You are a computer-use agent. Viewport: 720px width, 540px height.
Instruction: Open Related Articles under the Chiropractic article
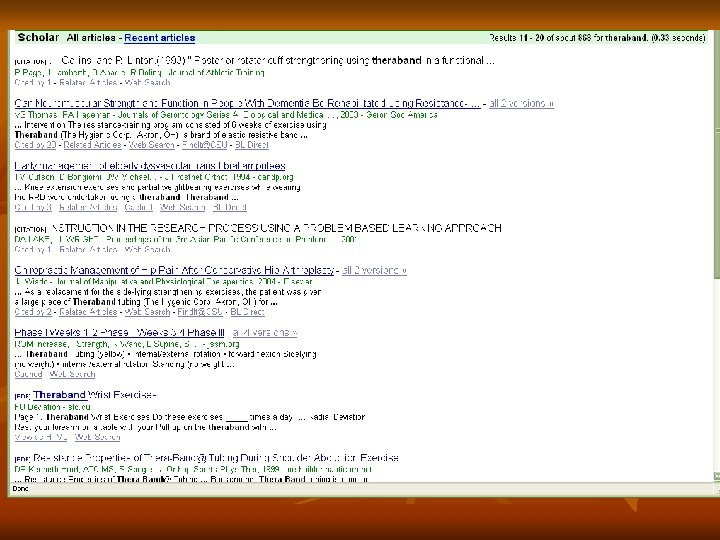click(88, 312)
